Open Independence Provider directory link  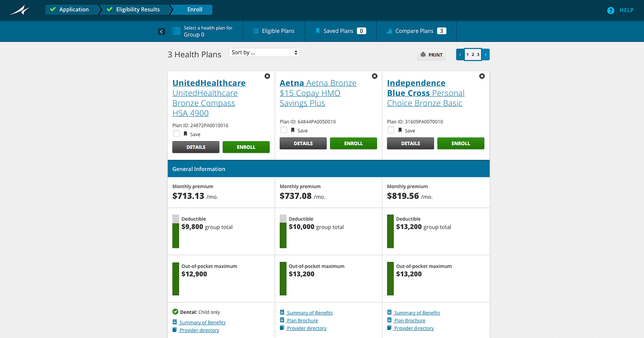click(414, 328)
